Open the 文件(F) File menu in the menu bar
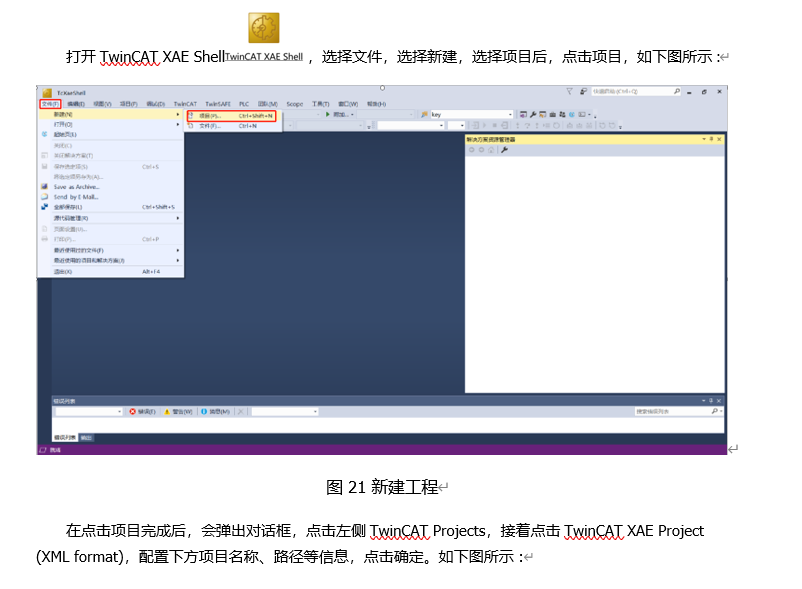The image size is (802, 589). click(x=51, y=104)
